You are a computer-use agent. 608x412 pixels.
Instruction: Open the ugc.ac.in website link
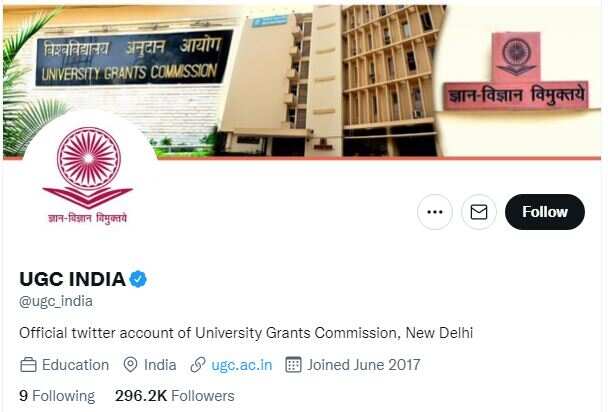tap(242, 365)
